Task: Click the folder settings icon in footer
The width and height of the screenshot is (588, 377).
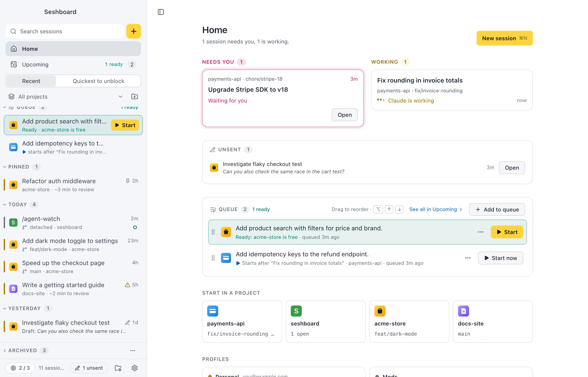Action: coord(118,368)
